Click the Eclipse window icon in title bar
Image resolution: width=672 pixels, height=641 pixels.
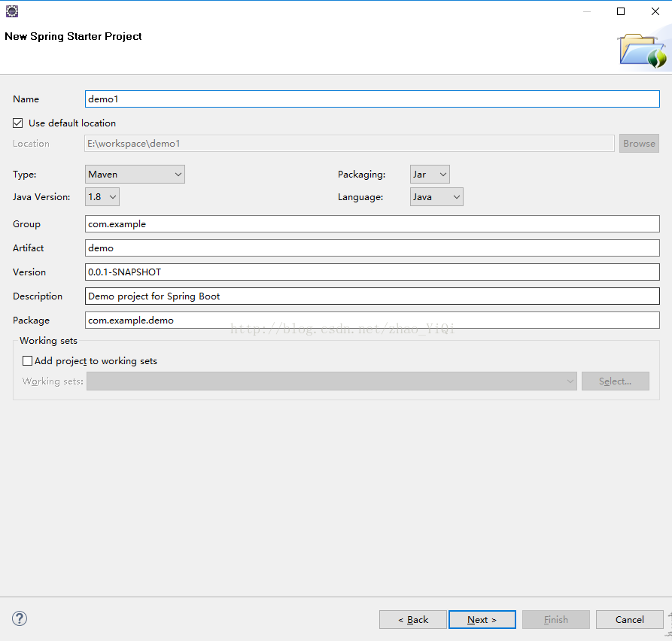click(12, 11)
